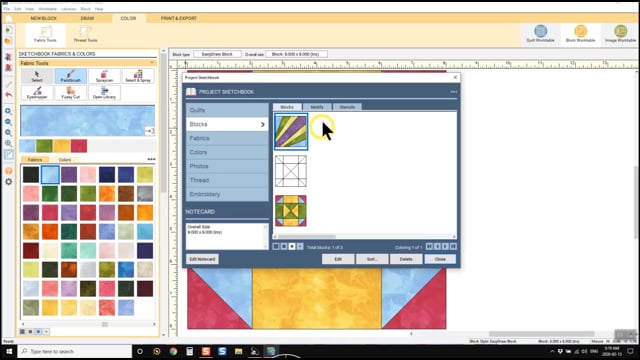This screenshot has width=640, height=360.
Task: Select the Paintbrush fabric tool
Action: pos(71,76)
